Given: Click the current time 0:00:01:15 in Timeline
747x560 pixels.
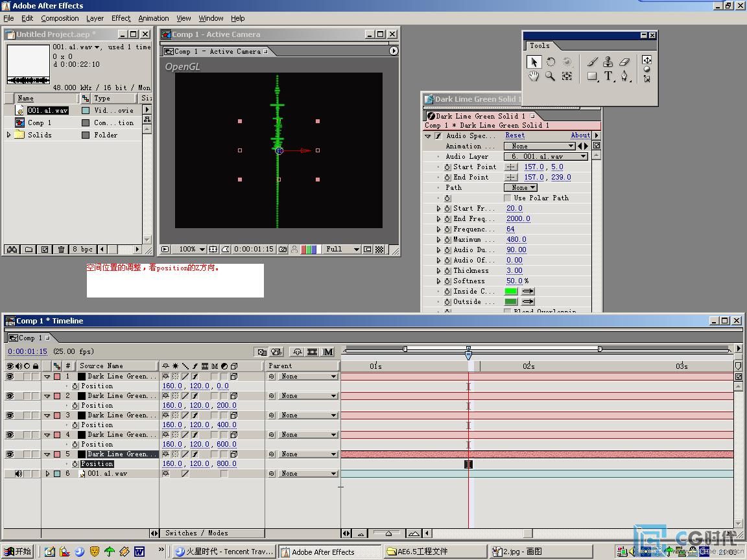Looking at the screenshot, I should pos(27,351).
